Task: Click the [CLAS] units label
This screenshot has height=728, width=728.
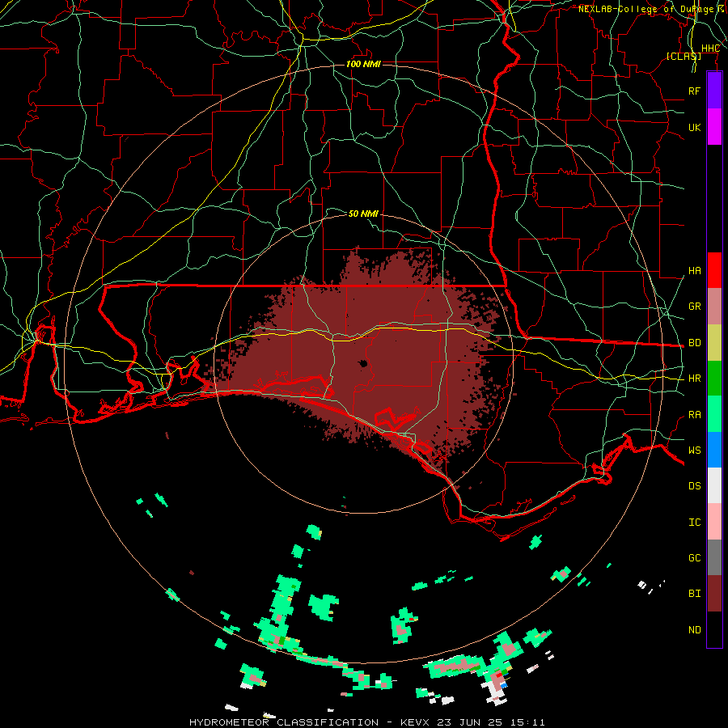Action: click(684, 56)
